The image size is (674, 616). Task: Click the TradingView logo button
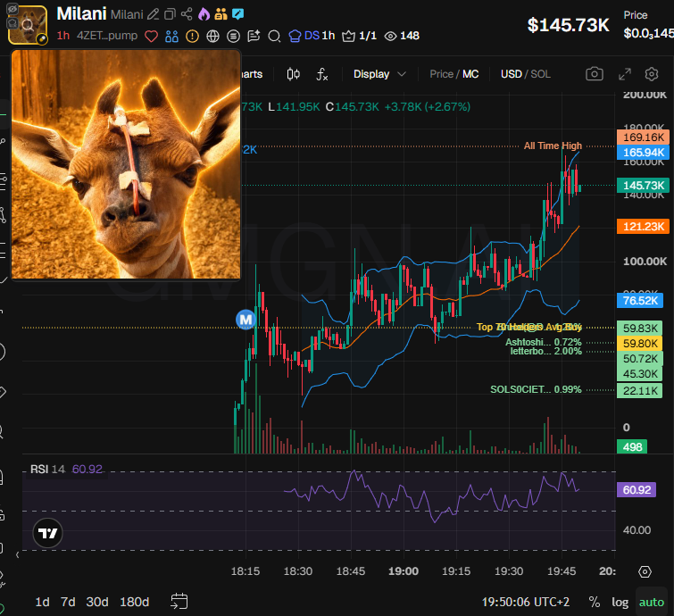pyautogui.click(x=47, y=533)
